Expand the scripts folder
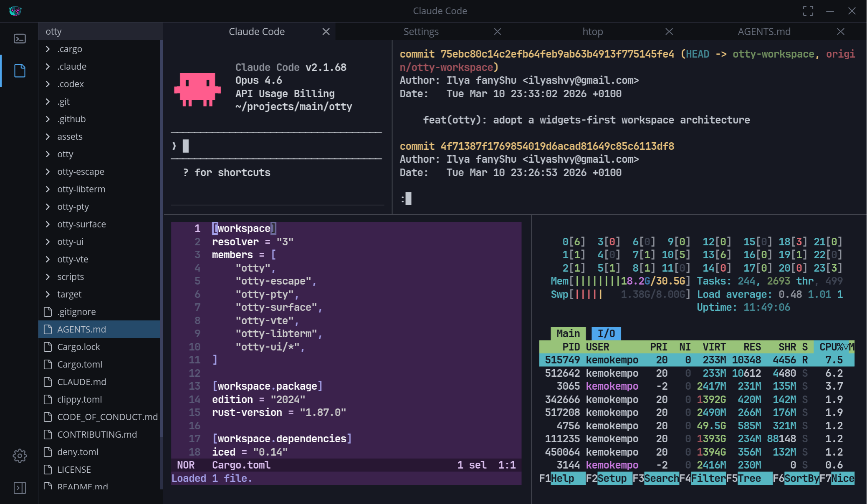 (x=99, y=277)
